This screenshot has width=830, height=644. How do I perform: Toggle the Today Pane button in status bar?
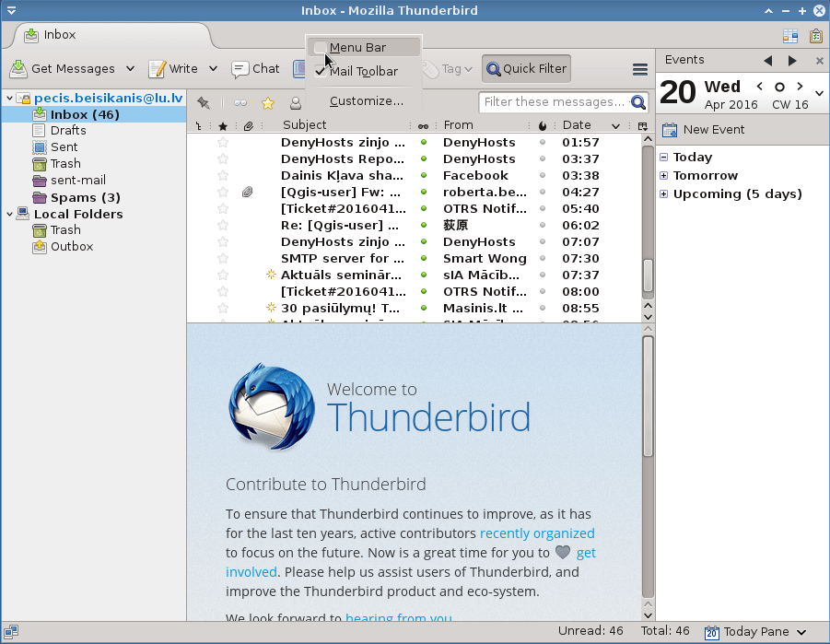747,632
